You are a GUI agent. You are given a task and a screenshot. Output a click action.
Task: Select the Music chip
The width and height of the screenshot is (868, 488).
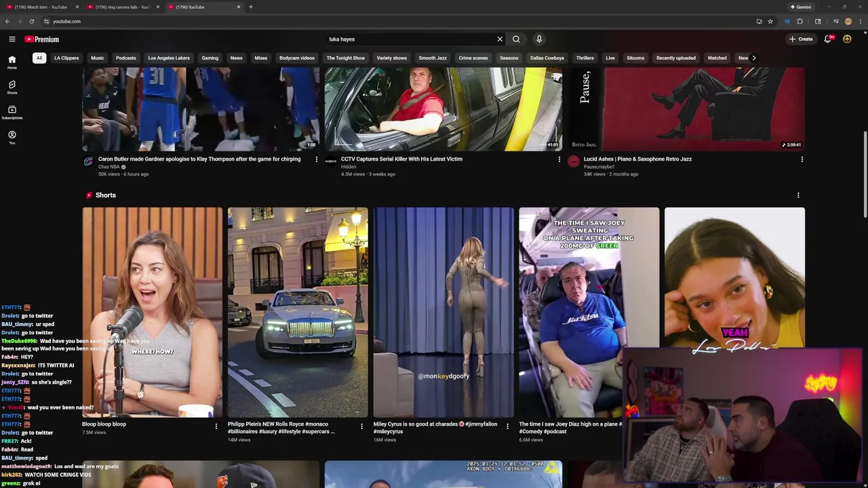click(x=98, y=58)
